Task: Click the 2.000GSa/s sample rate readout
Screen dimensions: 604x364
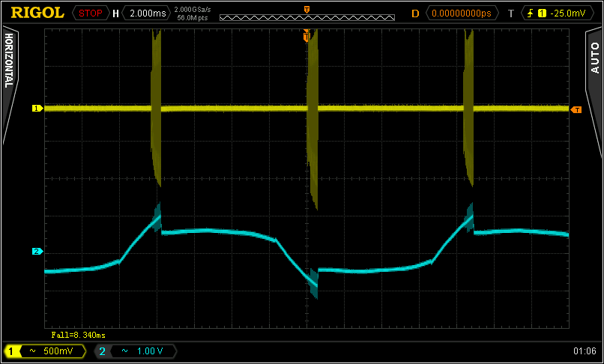Action: point(193,9)
